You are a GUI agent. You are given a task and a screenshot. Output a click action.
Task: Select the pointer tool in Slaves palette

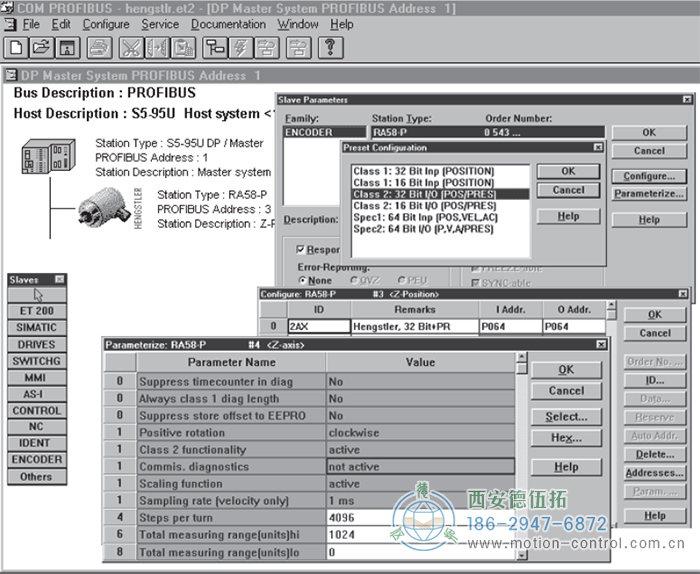coord(37,295)
